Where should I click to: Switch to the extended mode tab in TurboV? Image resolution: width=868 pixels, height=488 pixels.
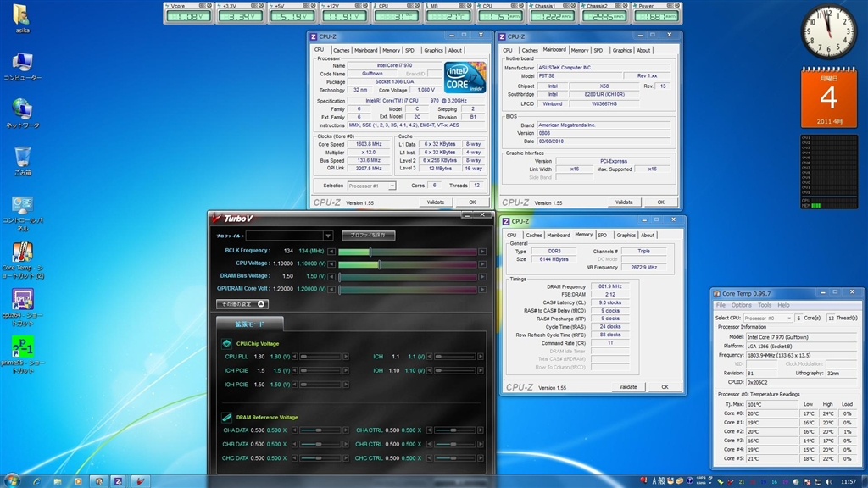pos(250,324)
